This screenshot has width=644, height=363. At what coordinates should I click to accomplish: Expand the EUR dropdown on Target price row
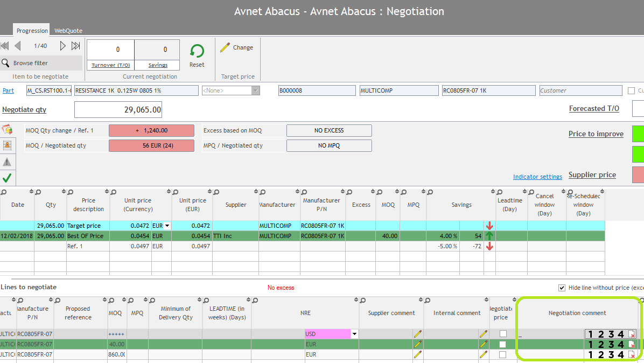167,226
